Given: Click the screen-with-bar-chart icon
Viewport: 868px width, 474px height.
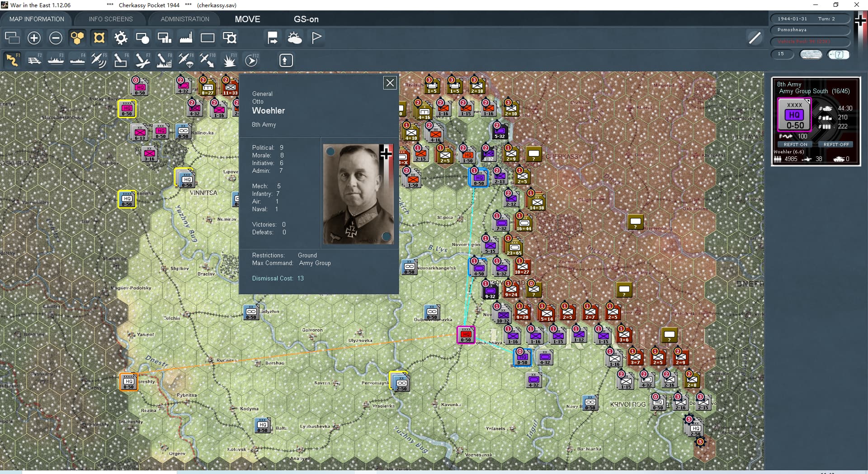Looking at the screenshot, I should [164, 38].
